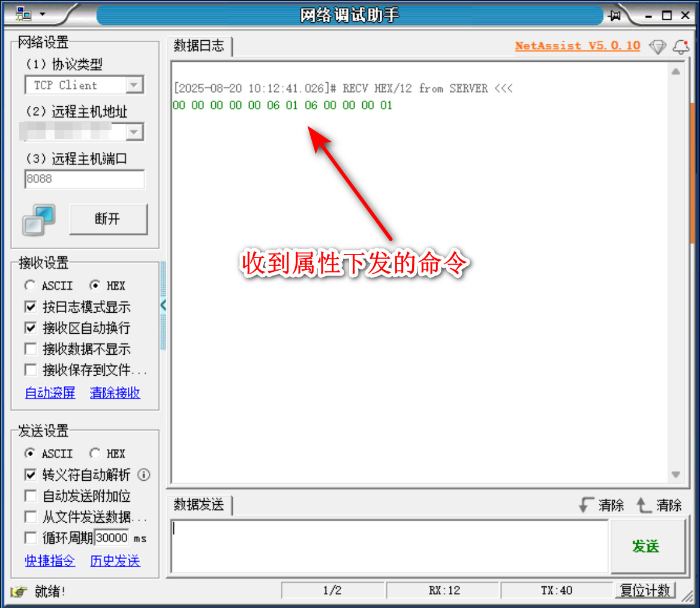Enable 接收数据不显示 checkbox

[x=31, y=349]
